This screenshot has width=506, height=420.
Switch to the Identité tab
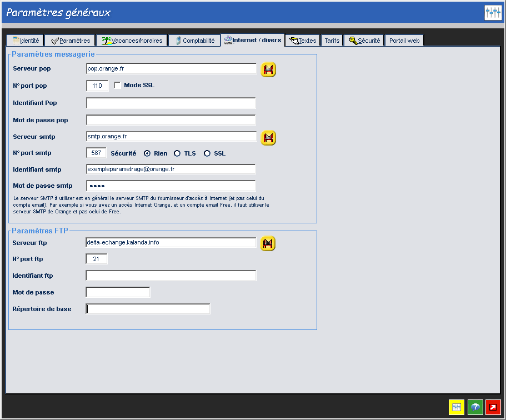(26, 41)
